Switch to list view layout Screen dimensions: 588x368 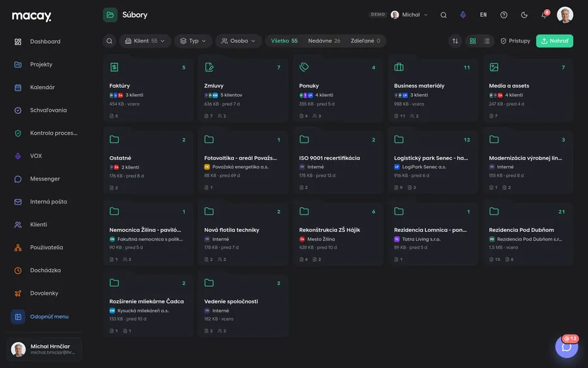[486, 41]
